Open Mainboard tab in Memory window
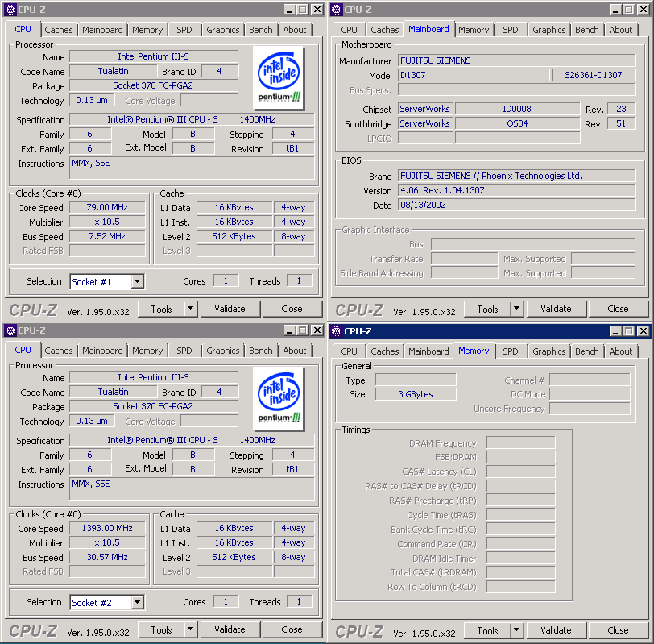Screen dimensions: 654x644 pyautogui.click(x=428, y=351)
